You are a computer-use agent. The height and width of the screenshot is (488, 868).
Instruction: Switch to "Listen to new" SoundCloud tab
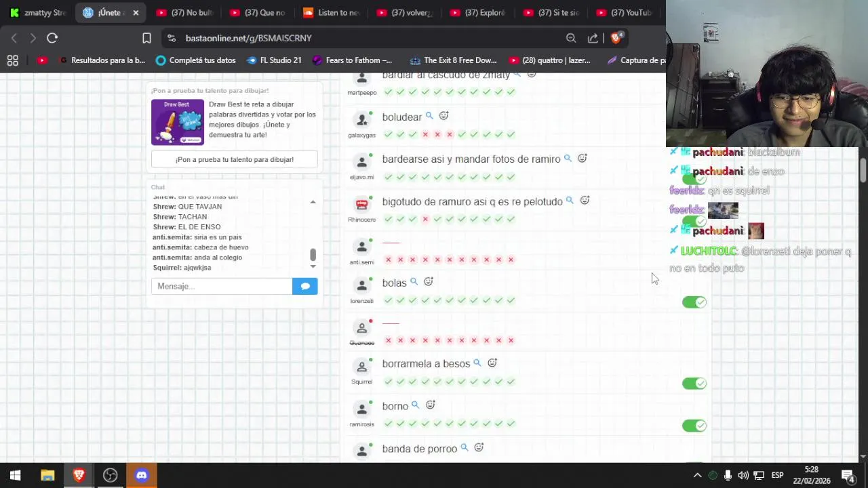331,12
